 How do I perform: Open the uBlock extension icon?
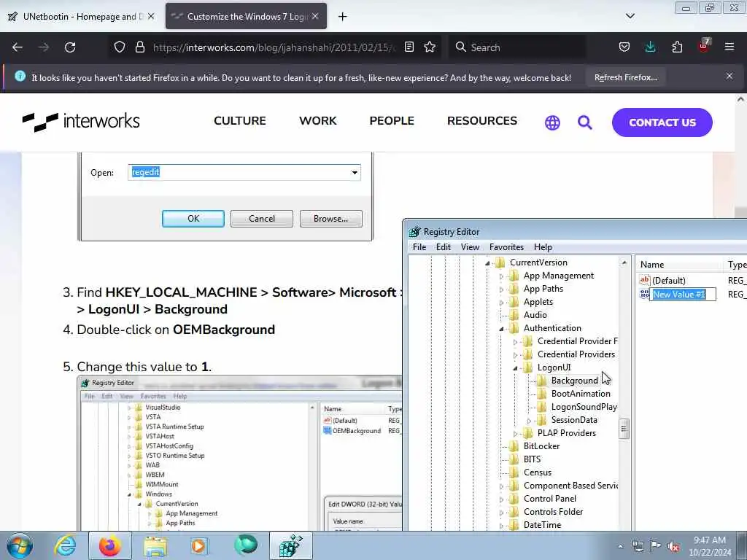tap(704, 46)
